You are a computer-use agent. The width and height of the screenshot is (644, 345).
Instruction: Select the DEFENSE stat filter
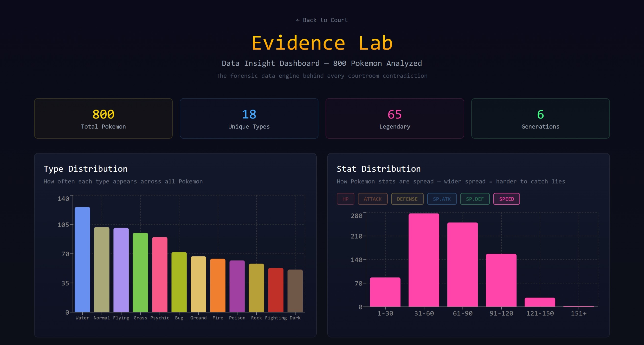[407, 199]
